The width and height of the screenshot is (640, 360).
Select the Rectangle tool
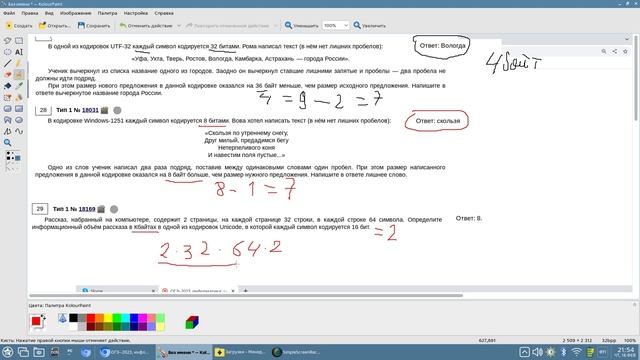click(19, 109)
